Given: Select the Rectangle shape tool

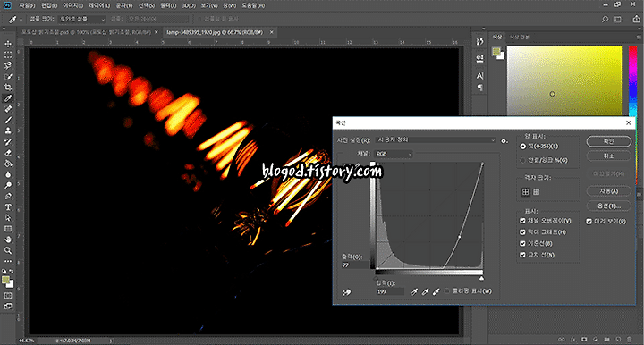Looking at the screenshot, I should tap(8, 229).
